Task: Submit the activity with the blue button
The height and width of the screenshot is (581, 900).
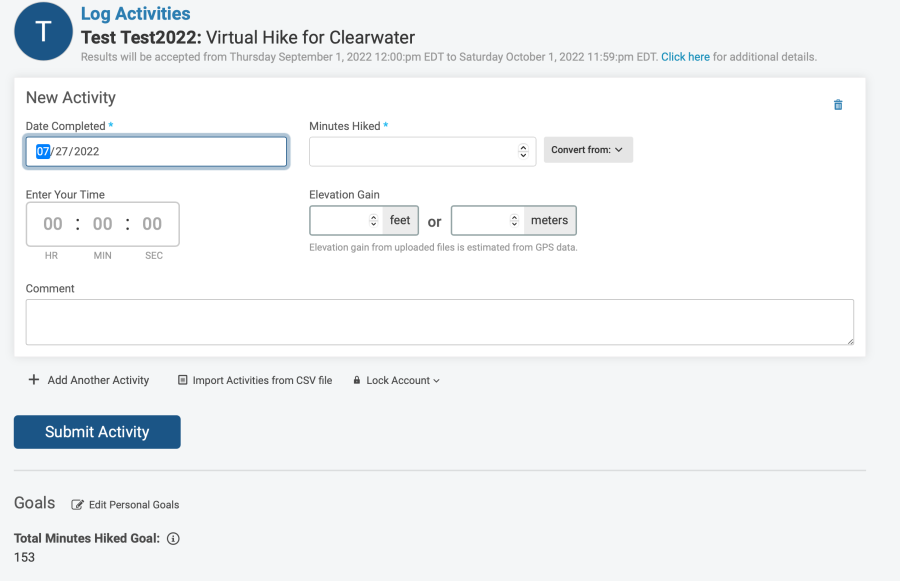Action: coord(97,432)
